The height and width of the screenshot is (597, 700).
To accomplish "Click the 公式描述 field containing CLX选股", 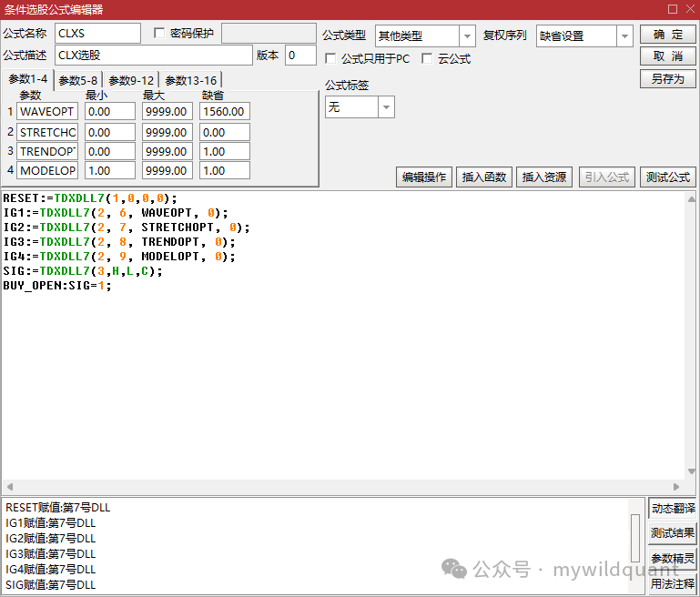I will point(154,55).
